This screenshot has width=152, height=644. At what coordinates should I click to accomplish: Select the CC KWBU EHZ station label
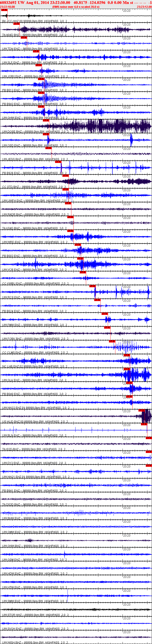pos(36,284)
